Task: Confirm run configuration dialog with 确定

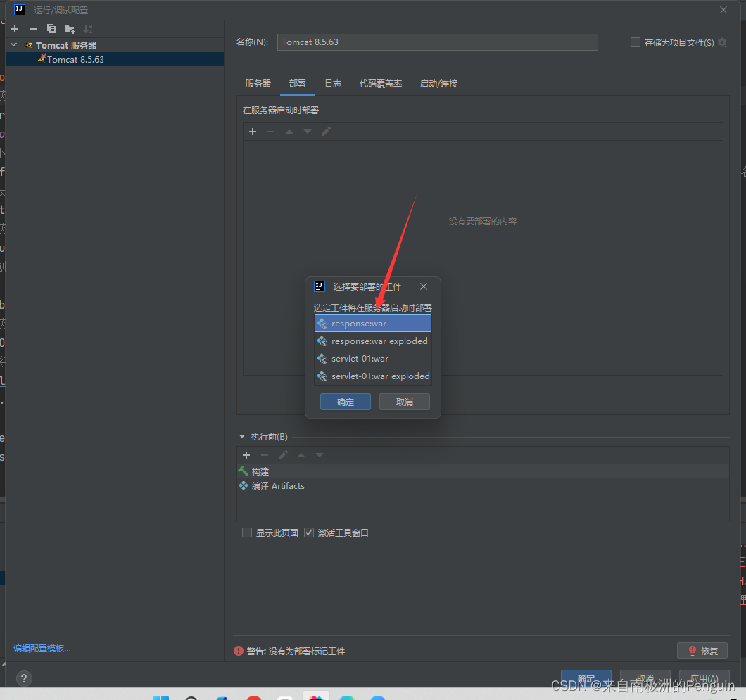Action: click(x=586, y=678)
